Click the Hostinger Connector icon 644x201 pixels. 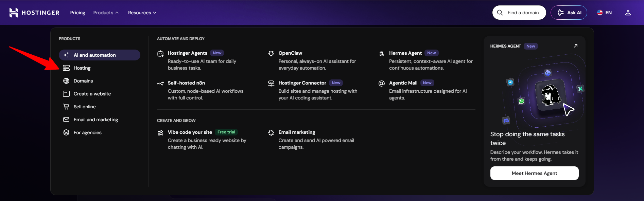271,83
